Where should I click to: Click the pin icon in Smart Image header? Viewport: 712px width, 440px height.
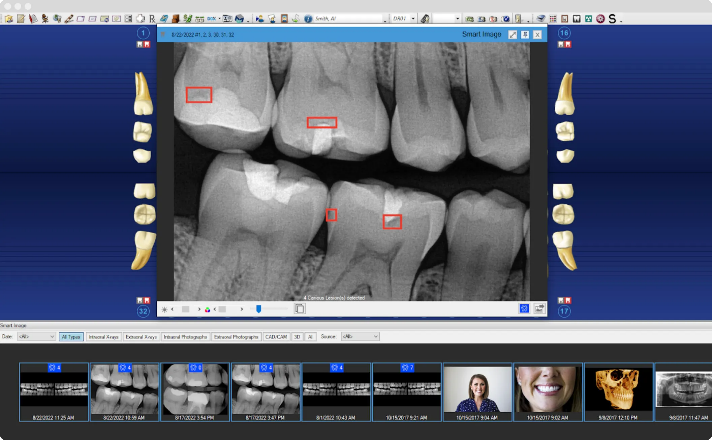tap(525, 34)
